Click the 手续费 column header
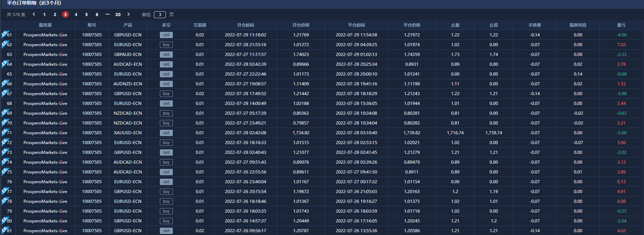644x235 pixels. click(535, 25)
